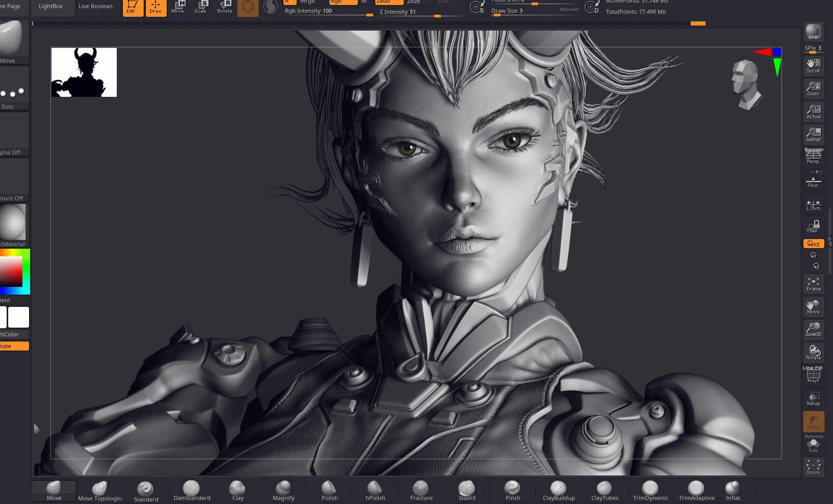Toggle PolyF polyframe display
This screenshot has height=504, width=833.
813,376
